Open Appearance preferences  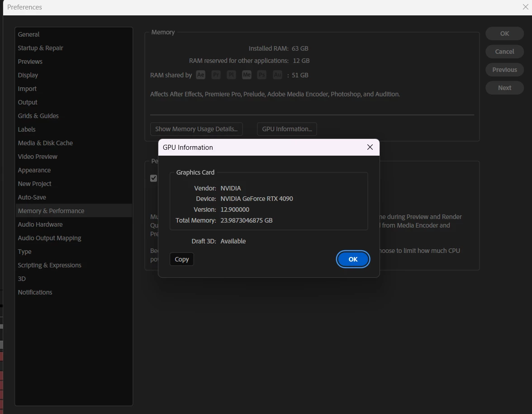pos(74,170)
